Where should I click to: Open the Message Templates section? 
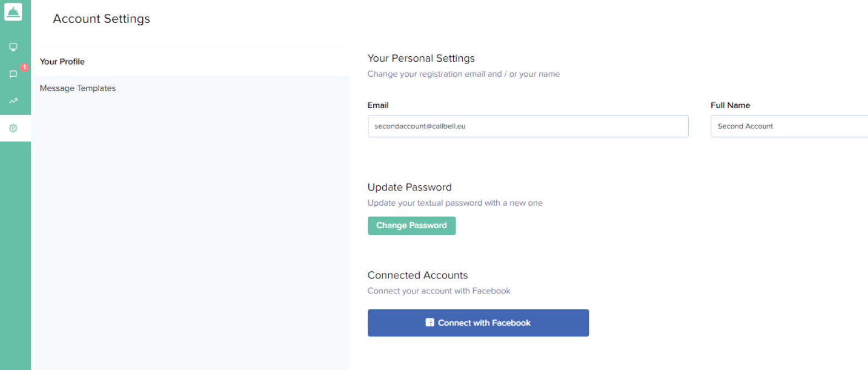pyautogui.click(x=78, y=88)
